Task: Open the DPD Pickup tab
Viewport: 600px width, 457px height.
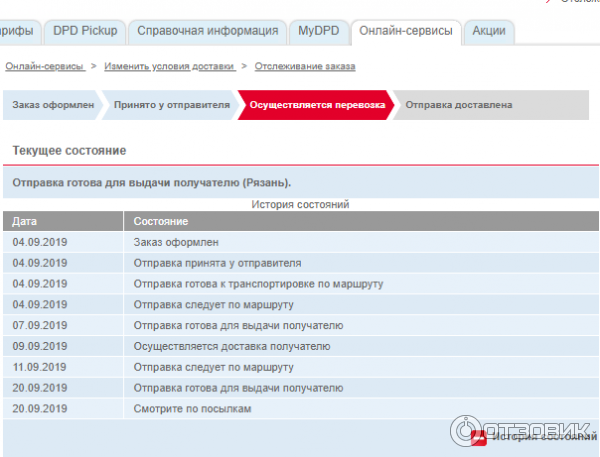Action: 86,32
